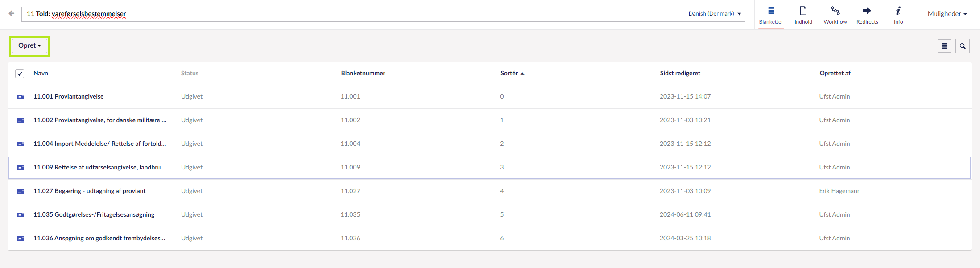Click the back arrow icon
Image resolution: width=980 pixels, height=268 pixels.
12,14
